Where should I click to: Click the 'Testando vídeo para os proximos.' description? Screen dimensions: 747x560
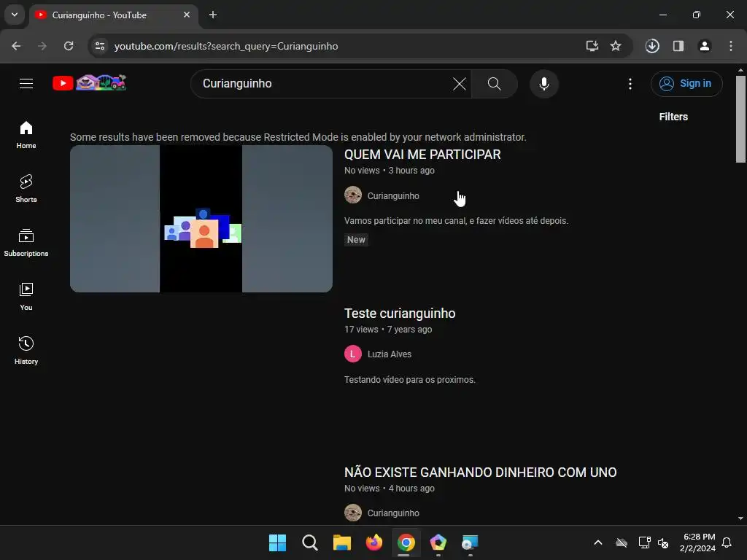tap(410, 379)
